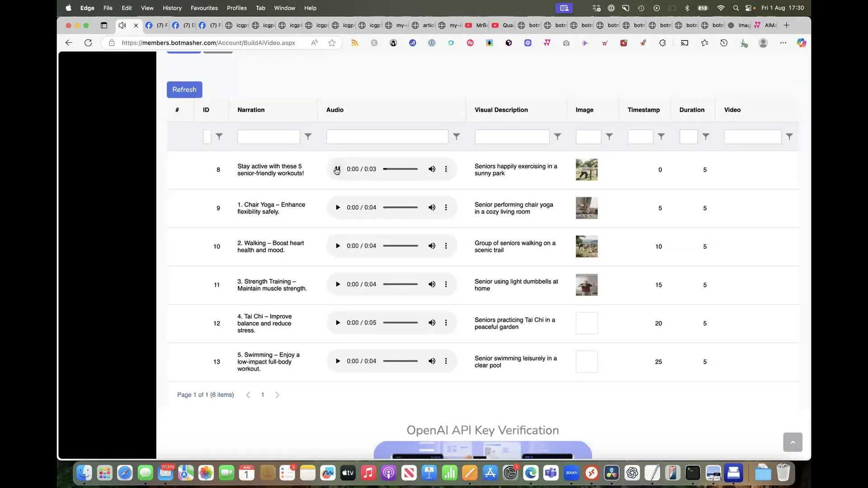
Task: Open Finder from the Dock
Action: 84,473
